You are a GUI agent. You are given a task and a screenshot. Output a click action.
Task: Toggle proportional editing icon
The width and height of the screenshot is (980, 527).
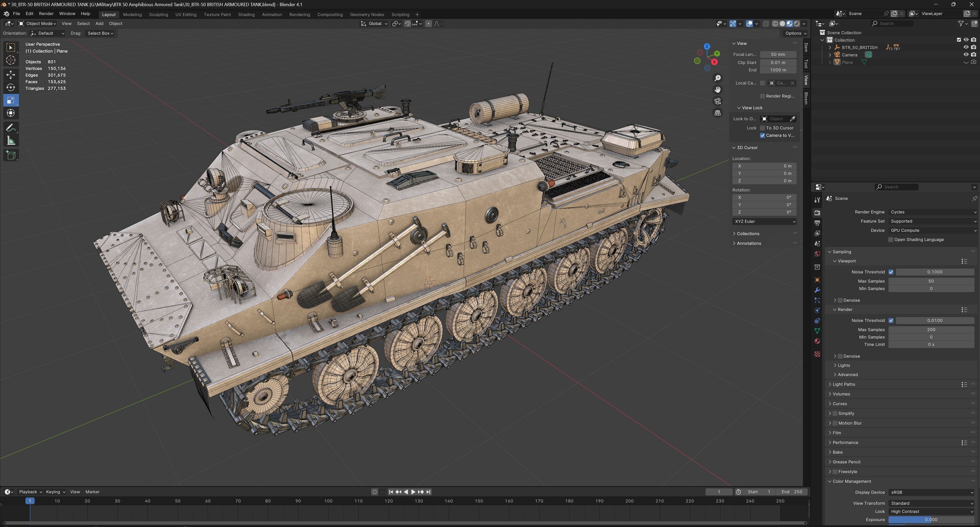click(429, 23)
